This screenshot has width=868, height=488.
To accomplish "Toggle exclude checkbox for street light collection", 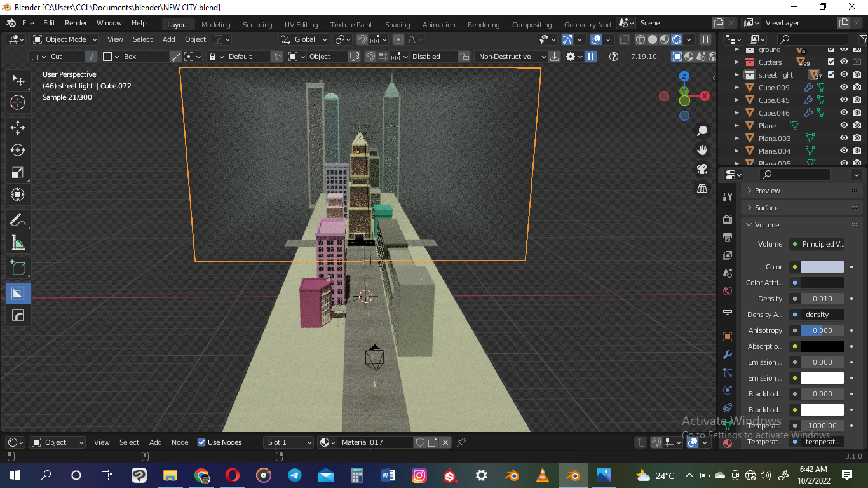I will coord(831,74).
